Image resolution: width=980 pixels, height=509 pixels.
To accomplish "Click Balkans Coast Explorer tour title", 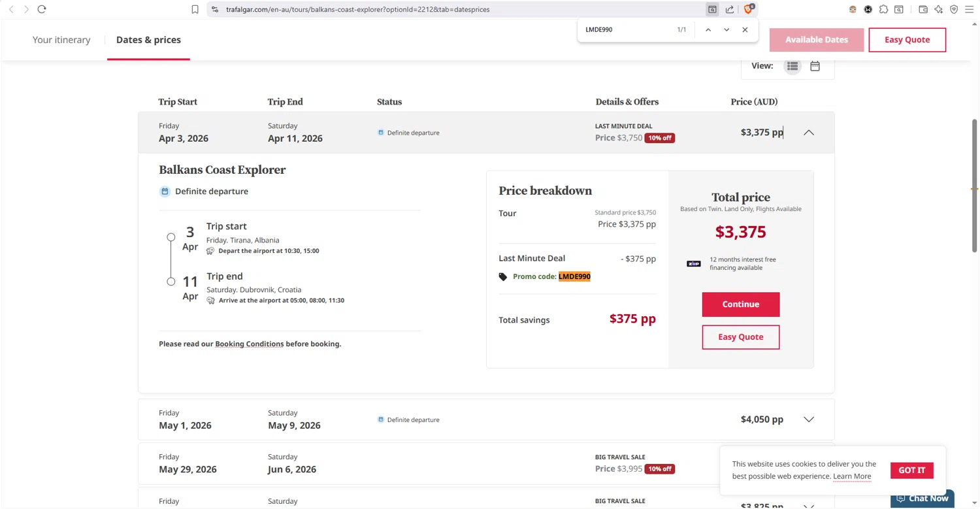I will pyautogui.click(x=222, y=170).
